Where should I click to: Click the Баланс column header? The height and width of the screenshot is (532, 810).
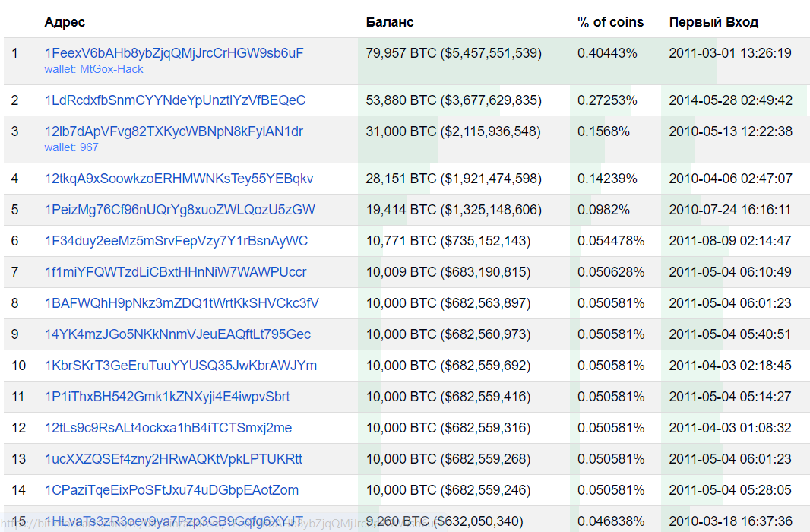390,22
